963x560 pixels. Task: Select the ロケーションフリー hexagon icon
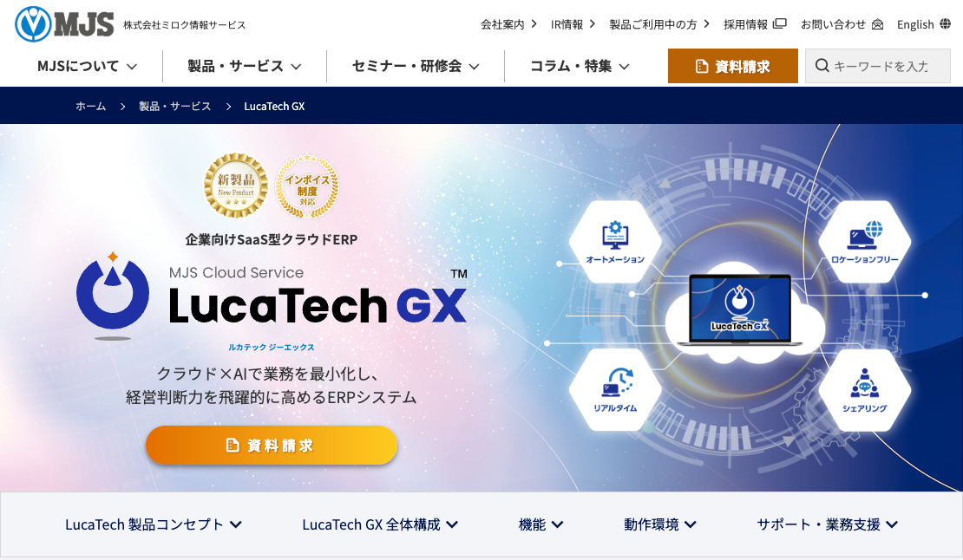(x=864, y=242)
